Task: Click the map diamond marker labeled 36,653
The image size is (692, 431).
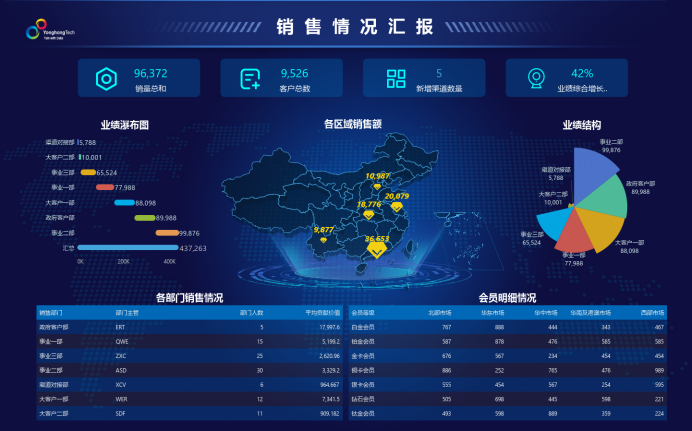Action: [377, 250]
